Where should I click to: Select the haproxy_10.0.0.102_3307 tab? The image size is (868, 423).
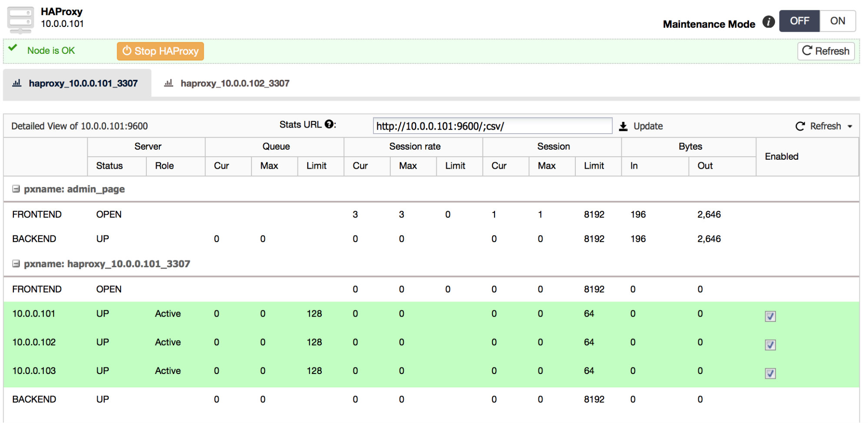point(227,83)
